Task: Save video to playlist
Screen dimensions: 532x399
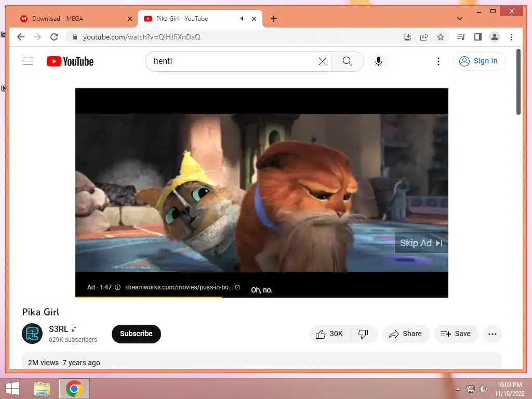Action: [456, 334]
